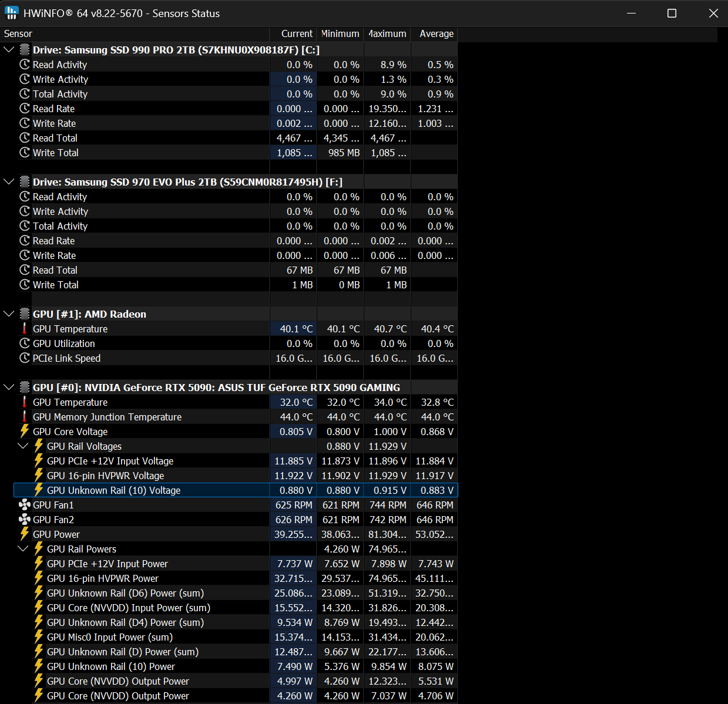Click the lightning icon of GPU Misc0 Input Power
This screenshot has width=728, height=704.
coord(39,637)
